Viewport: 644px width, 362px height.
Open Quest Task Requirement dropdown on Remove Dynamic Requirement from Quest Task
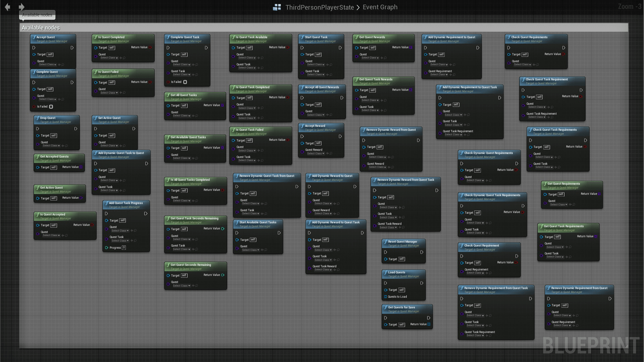click(475, 335)
